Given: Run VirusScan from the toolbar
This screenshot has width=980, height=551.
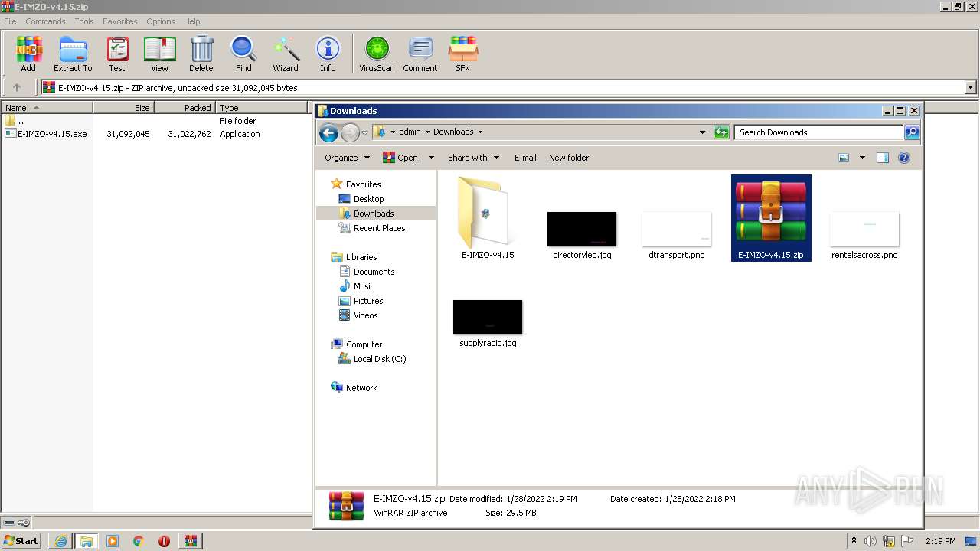Looking at the screenshot, I should pyautogui.click(x=377, y=54).
